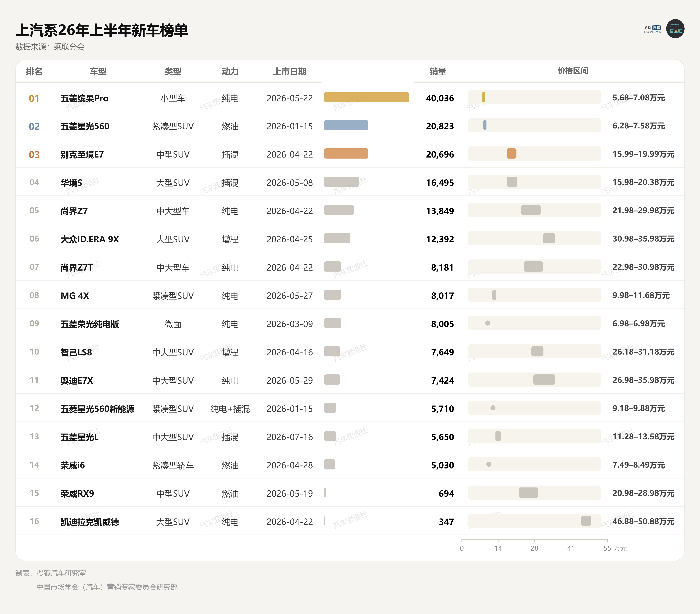Click the blue sales bar for 五菱星光560
Viewport: 700px width, 614px height.
[346, 125]
